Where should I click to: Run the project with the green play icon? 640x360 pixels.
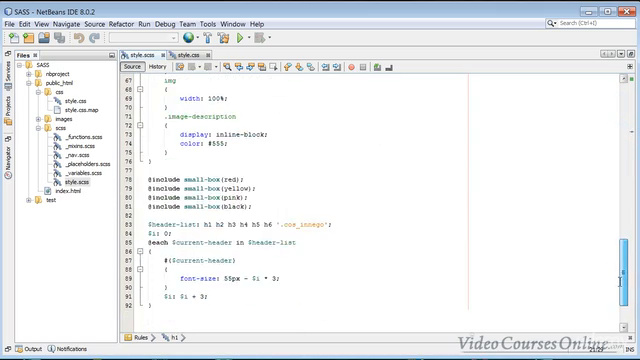(x=240, y=38)
